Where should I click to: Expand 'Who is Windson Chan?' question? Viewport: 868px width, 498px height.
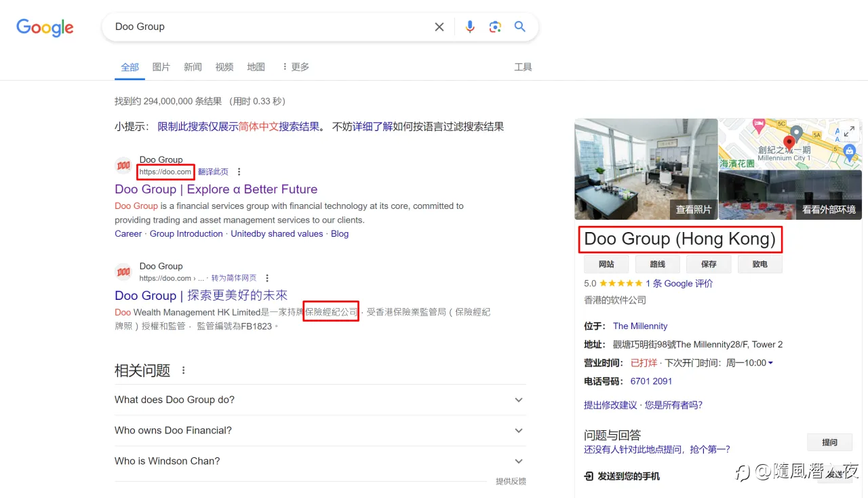tap(320, 461)
